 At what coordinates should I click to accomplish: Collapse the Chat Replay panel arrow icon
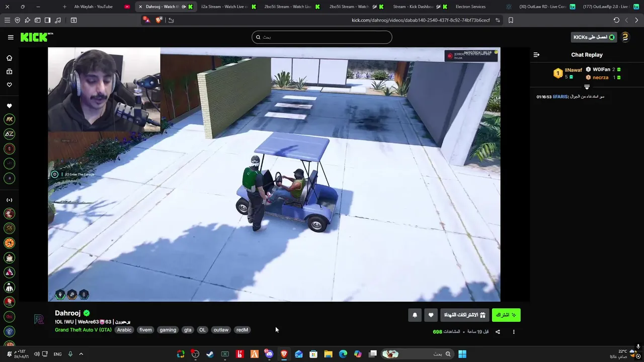click(536, 55)
